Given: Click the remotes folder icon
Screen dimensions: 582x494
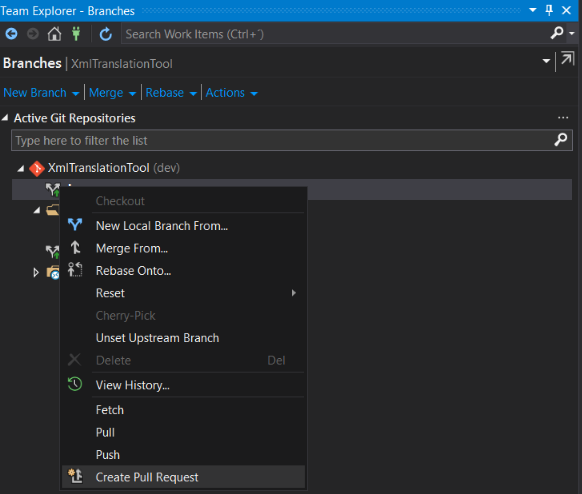Looking at the screenshot, I should pyautogui.click(x=53, y=272).
